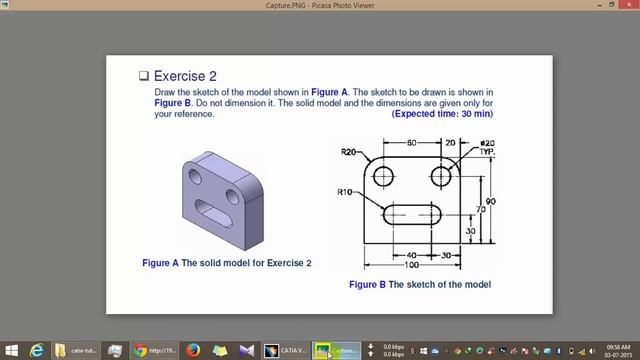Select the Capture Picasa viewer taskbar item
640x360 pixels.
tap(337, 351)
